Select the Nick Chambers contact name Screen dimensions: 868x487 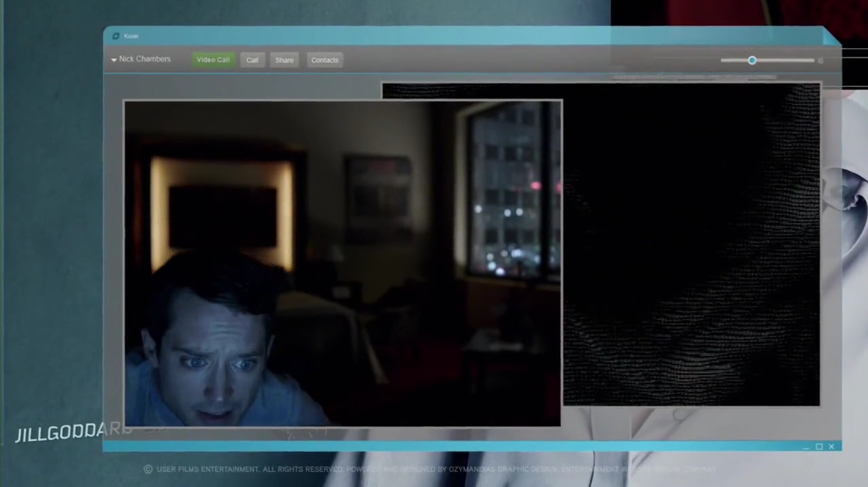click(144, 59)
